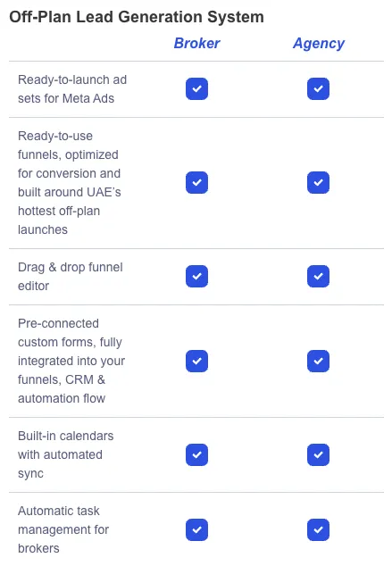
Task: Select the Broker column header
Action: 196,44
